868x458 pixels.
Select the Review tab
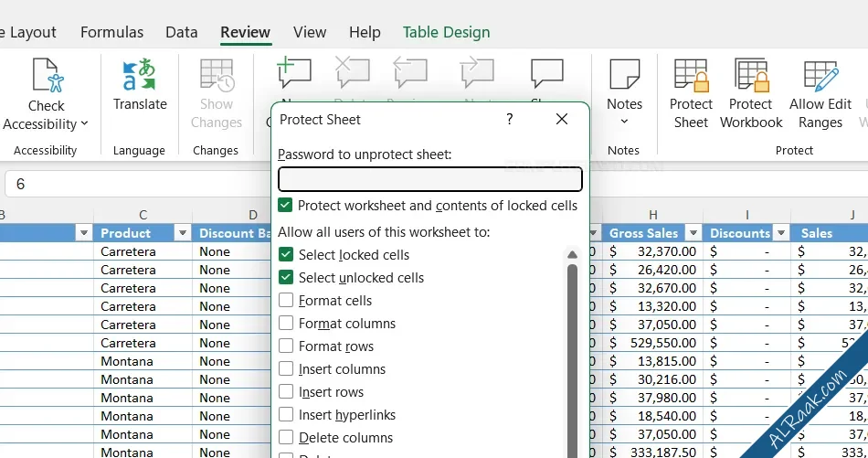245,32
